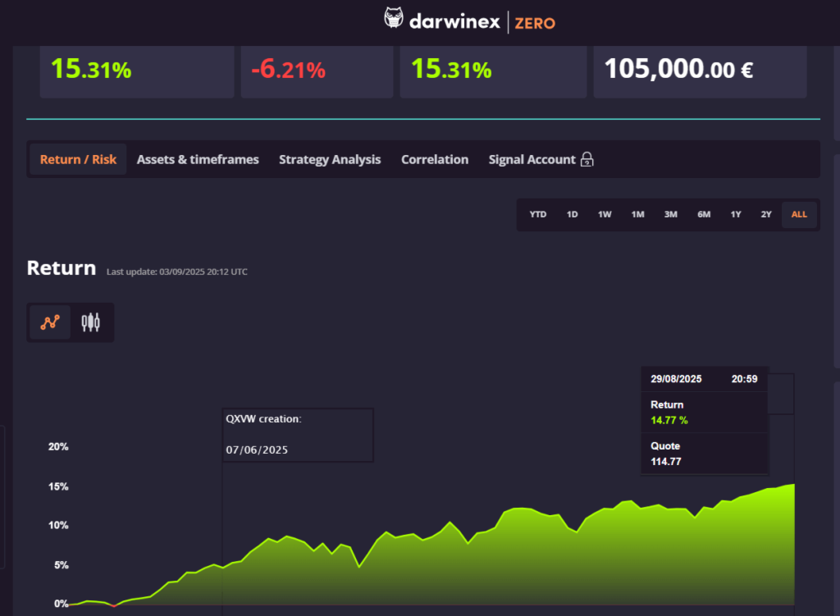The width and height of the screenshot is (840, 616).
Task: Click the Darwinex owl logo icon
Action: tap(394, 18)
